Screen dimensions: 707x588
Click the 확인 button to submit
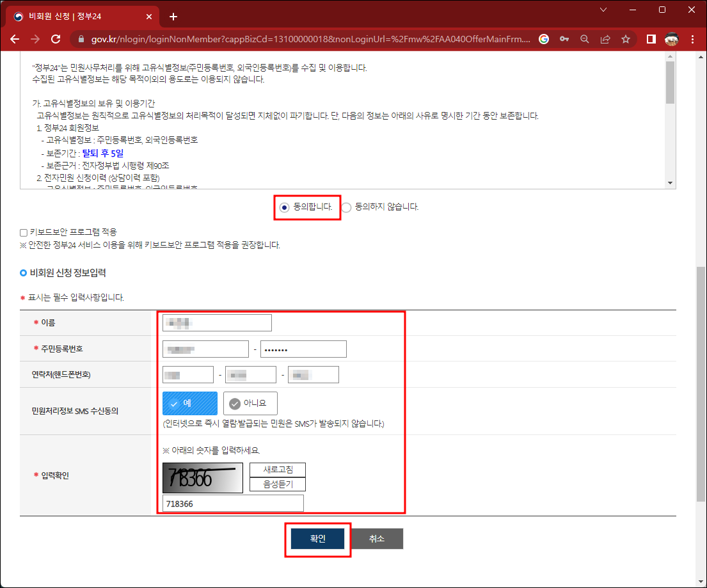318,538
